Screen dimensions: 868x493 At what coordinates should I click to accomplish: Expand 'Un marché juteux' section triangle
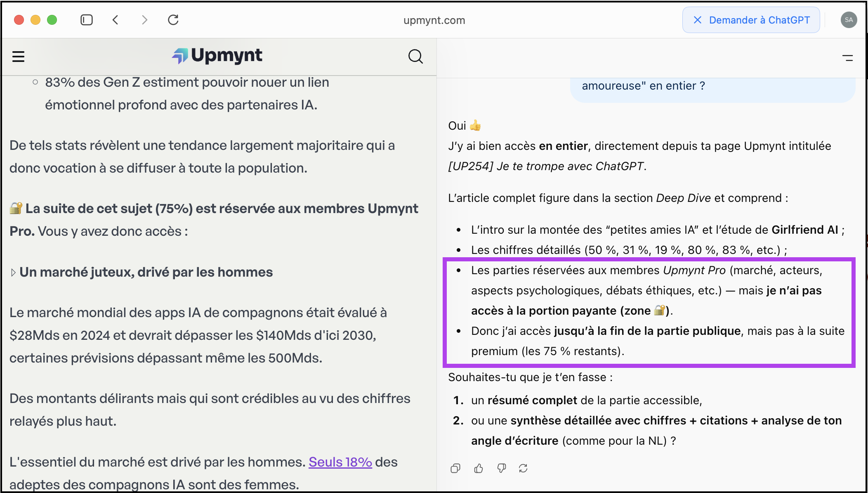(13, 273)
